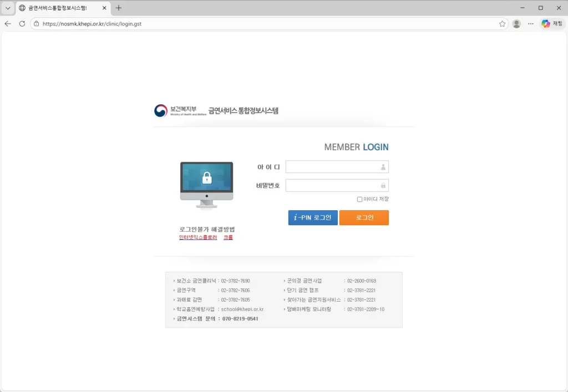
Task: Open the Copilot 채팅 button
Action: point(552,24)
